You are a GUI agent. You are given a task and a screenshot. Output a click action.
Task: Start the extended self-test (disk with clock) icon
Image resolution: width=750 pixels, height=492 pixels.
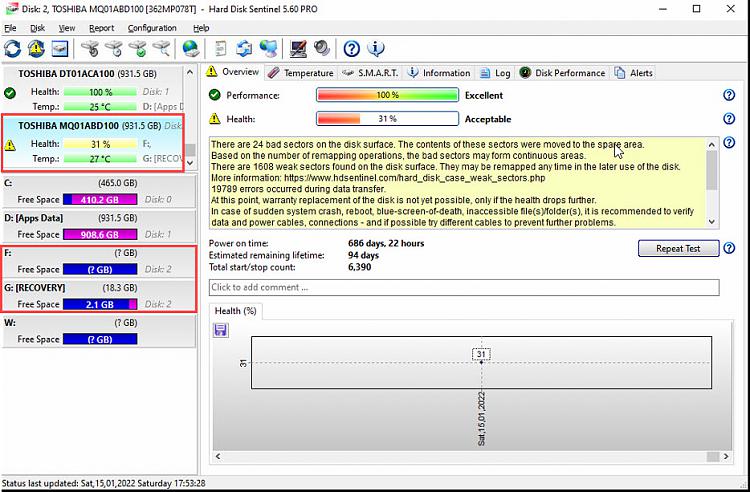[114, 48]
